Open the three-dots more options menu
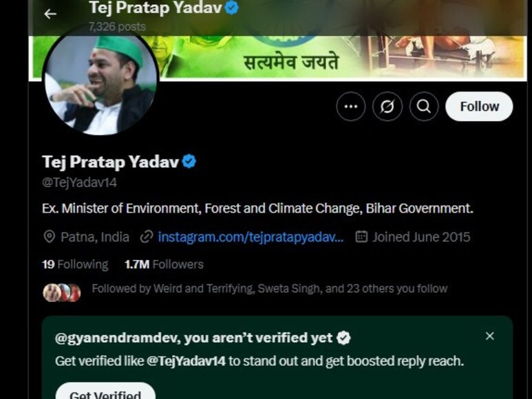 pyautogui.click(x=351, y=107)
